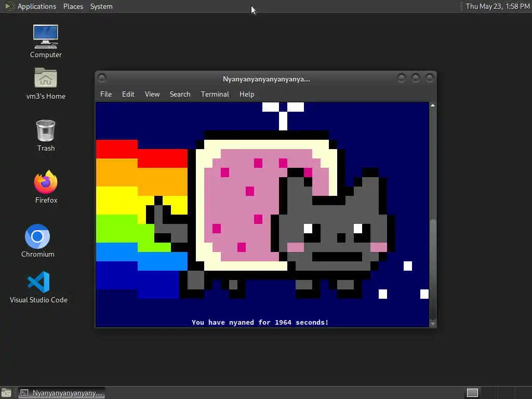Minimize the Nyancat terminal window
Screen dimensions: 532x399
[402, 78]
